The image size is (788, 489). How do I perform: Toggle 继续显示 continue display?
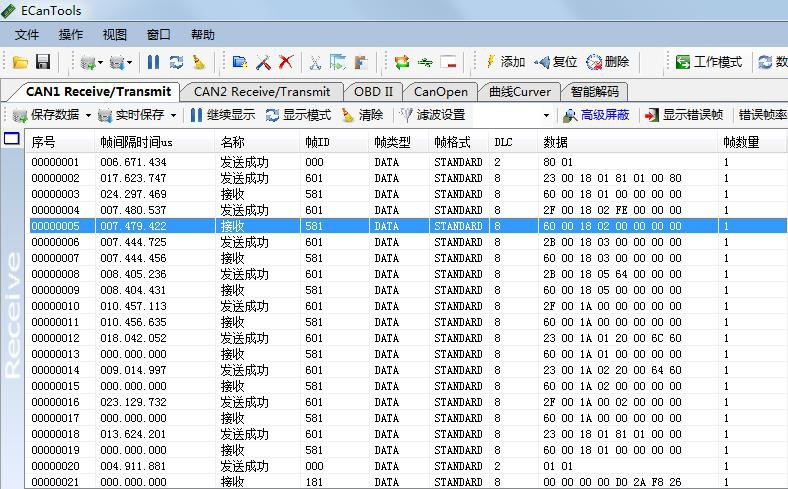click(222, 115)
